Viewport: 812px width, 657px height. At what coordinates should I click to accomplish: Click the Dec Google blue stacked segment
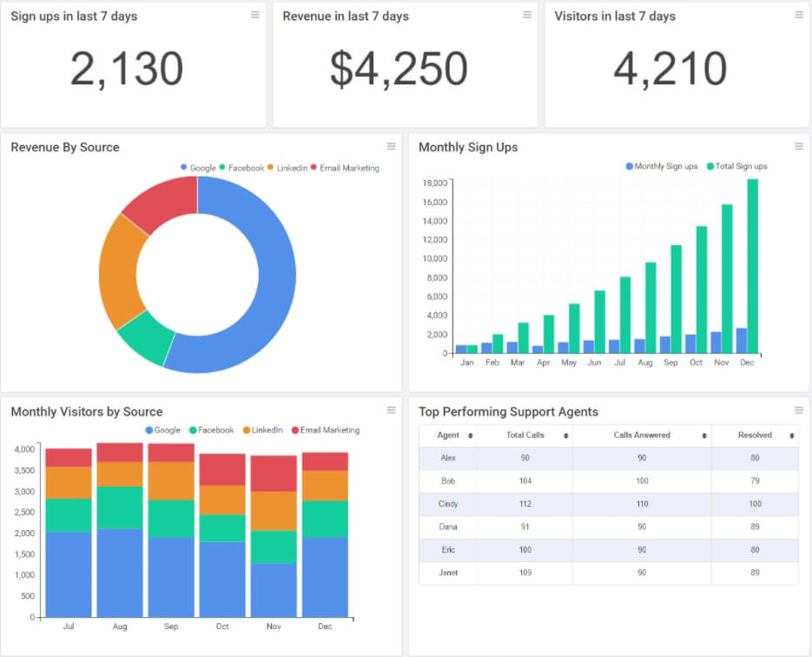click(325, 577)
